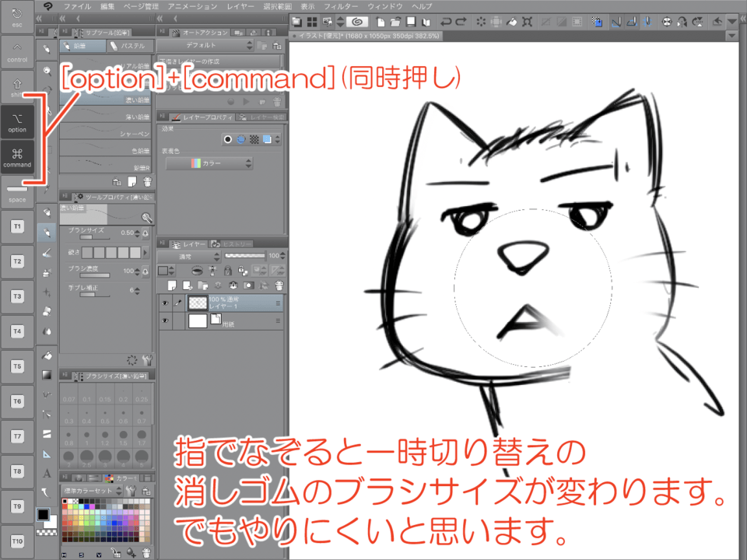Click the Undo arrow in the command bar
Image resolution: width=747 pixels, height=560 pixels.
(x=446, y=23)
